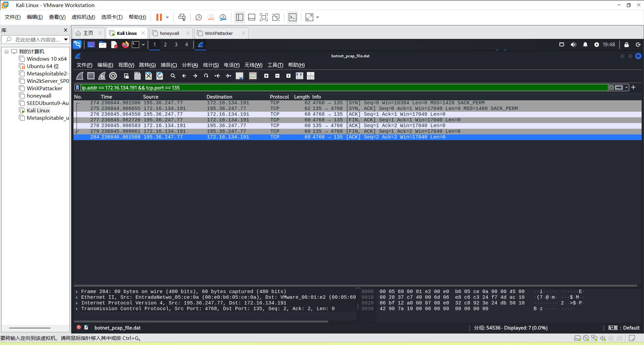644x345 pixels.
Task: Open the library search dropdown arrow
Action: click(66, 40)
